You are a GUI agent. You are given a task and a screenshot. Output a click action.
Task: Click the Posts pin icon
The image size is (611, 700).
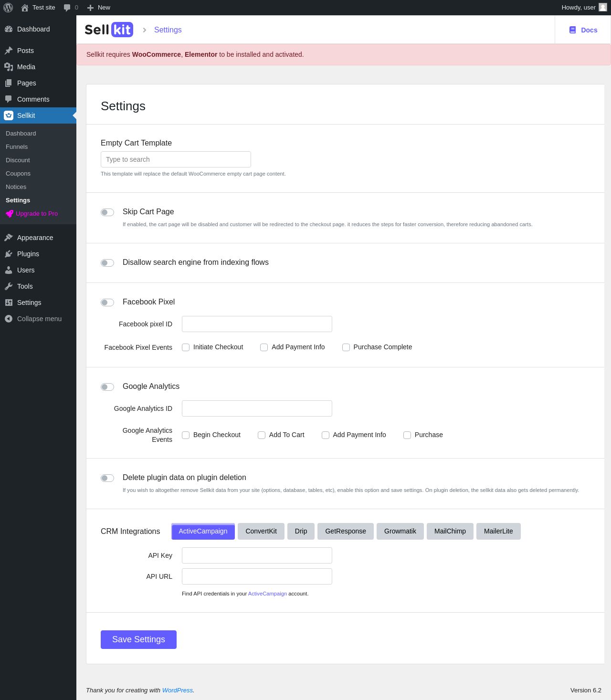pos(9,51)
